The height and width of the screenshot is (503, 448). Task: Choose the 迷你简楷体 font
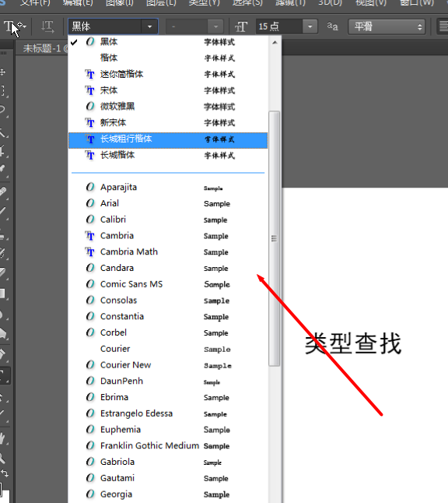click(x=168, y=74)
